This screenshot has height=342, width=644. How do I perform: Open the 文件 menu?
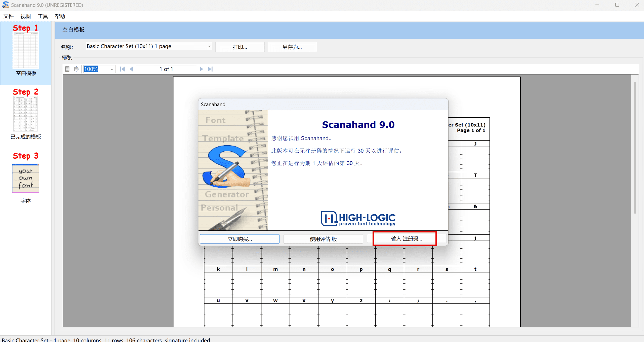8,16
